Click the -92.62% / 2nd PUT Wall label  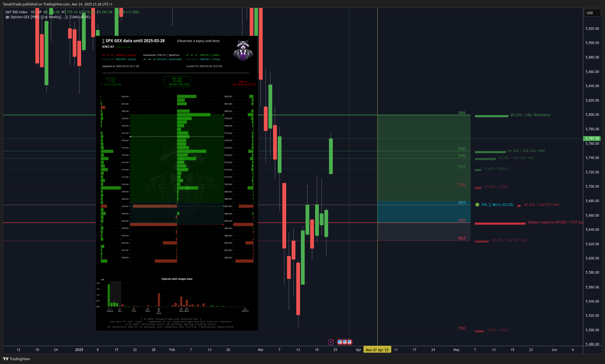[541, 205]
